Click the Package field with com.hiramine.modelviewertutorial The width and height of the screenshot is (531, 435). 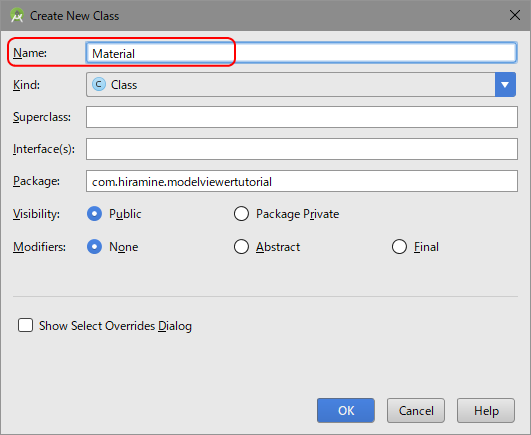tap(302, 181)
